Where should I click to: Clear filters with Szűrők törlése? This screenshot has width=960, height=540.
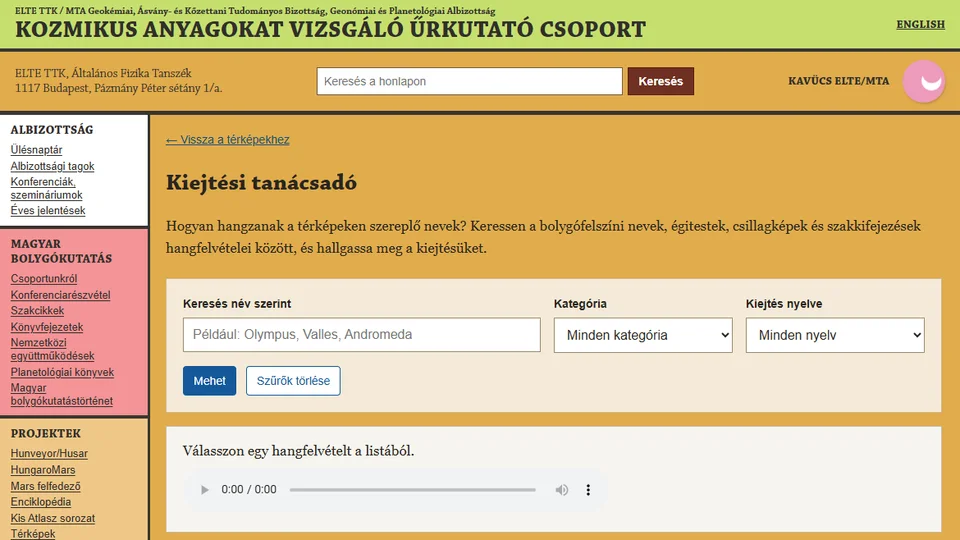[293, 381]
